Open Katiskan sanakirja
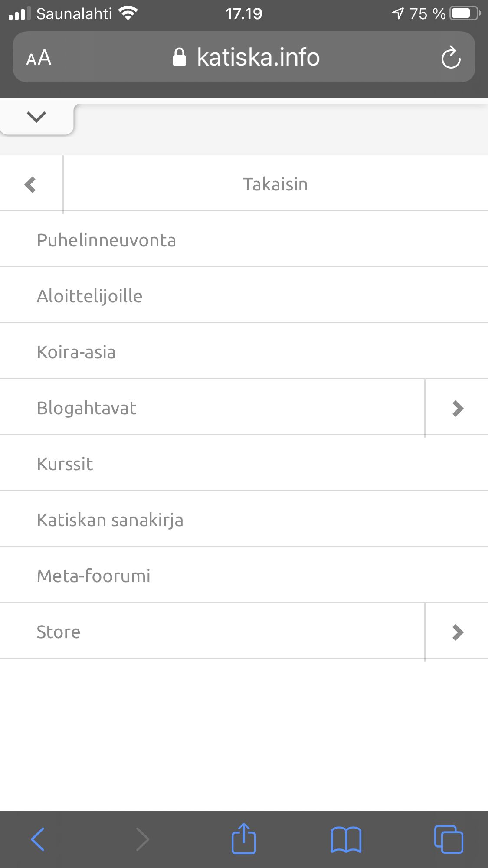Image resolution: width=488 pixels, height=868 pixels. pyautogui.click(x=110, y=520)
